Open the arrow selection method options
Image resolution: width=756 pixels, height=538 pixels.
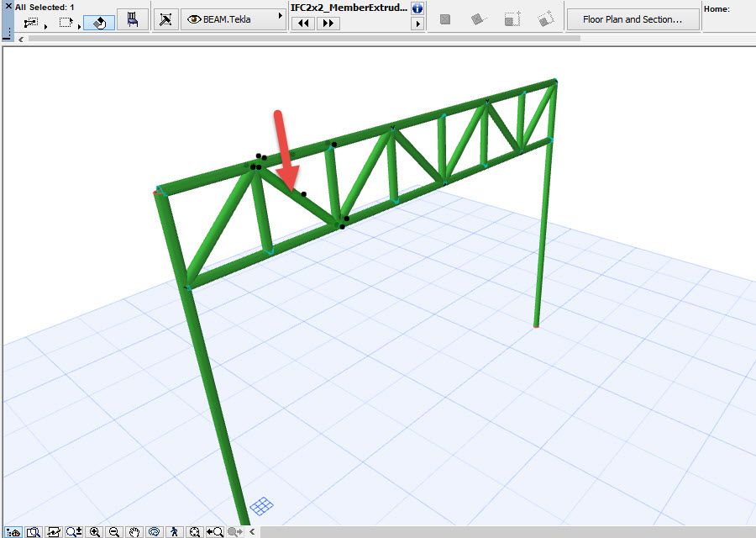click(x=31, y=23)
